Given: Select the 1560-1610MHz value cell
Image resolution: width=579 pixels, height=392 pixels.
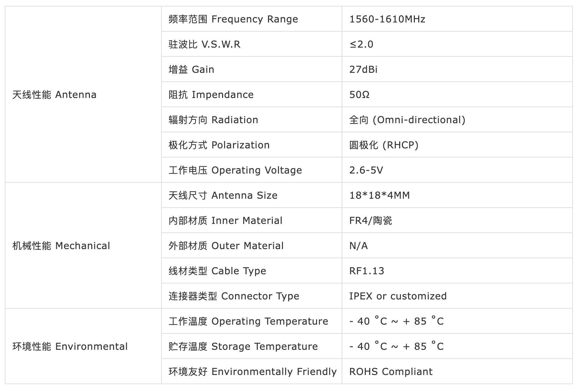Looking at the screenshot, I should 457,19.
